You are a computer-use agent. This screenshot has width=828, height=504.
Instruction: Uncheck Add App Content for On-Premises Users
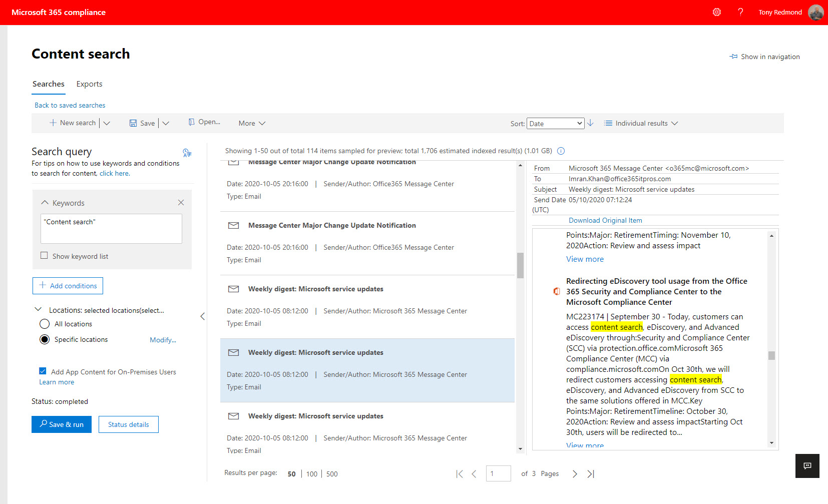(x=43, y=371)
